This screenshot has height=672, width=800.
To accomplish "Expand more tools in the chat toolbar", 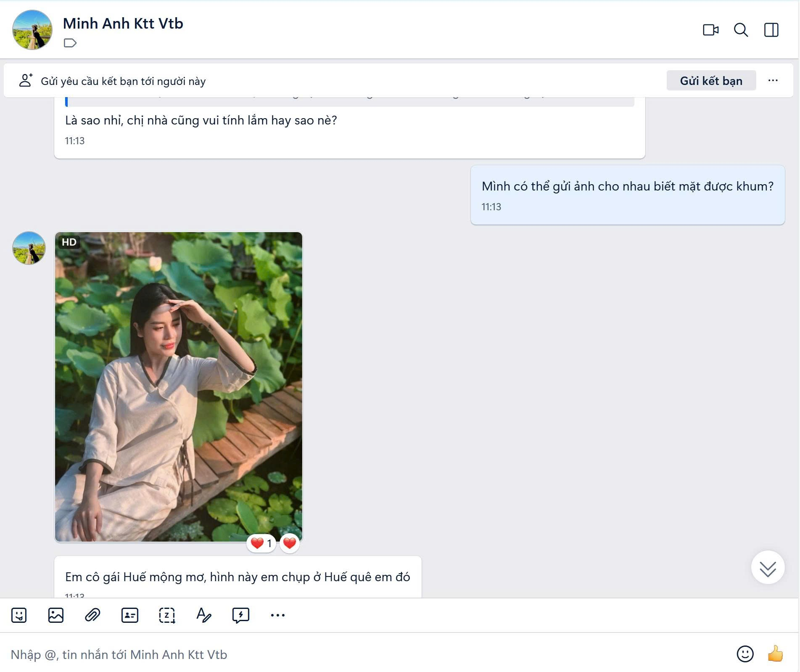I will pyautogui.click(x=277, y=615).
